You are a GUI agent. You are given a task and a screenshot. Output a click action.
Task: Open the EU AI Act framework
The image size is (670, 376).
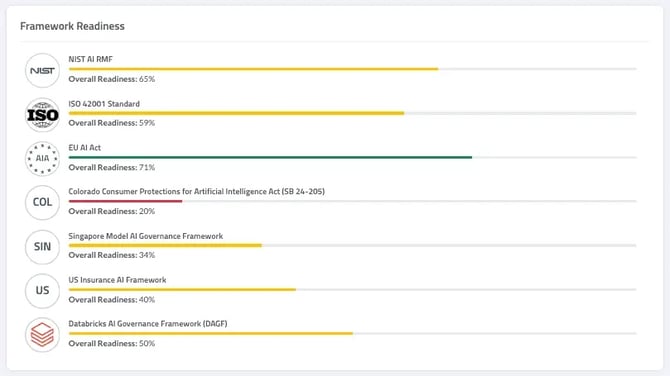(85, 147)
